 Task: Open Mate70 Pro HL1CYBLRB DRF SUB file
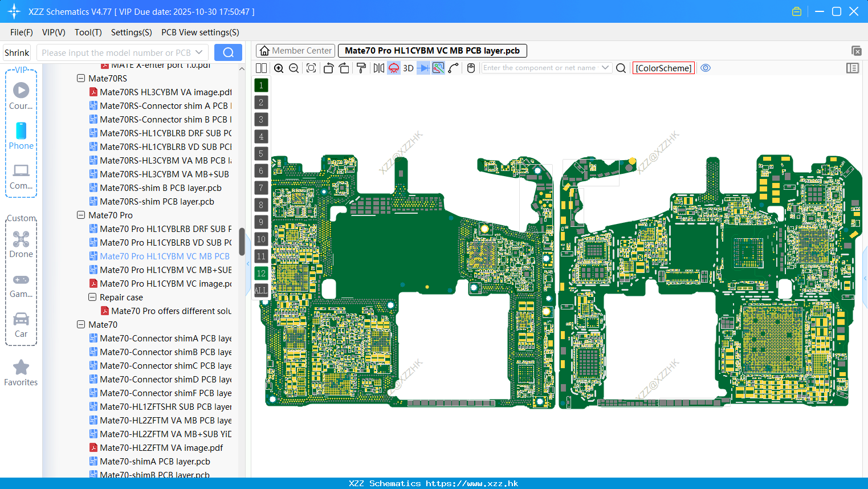coord(161,229)
